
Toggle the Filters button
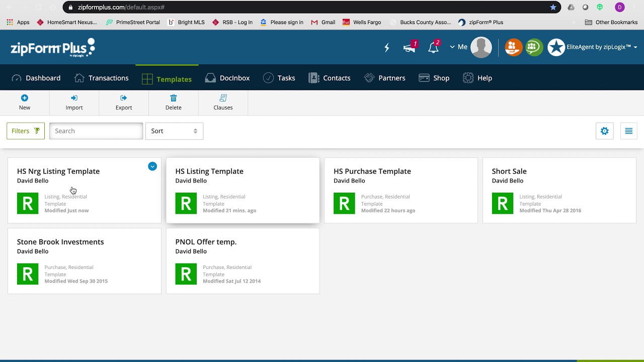[x=26, y=131]
